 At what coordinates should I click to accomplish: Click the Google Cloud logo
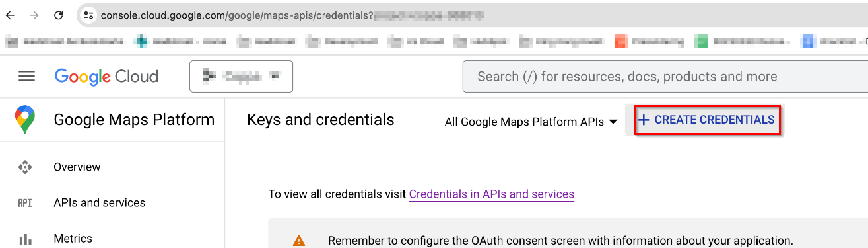[106, 77]
